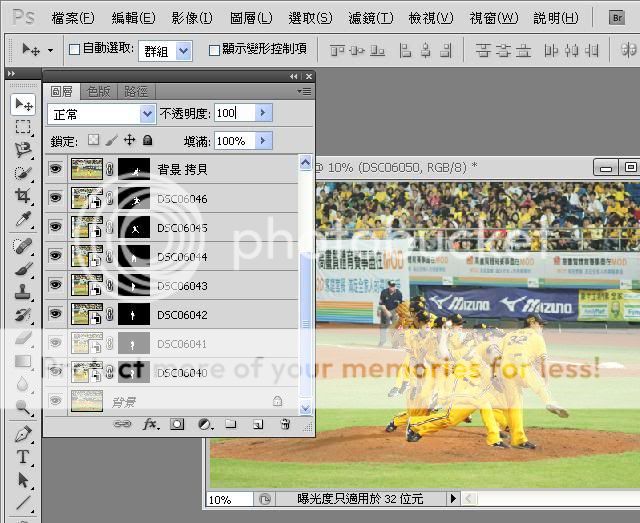Image resolution: width=640 pixels, height=523 pixels.
Task: Click the 10% zoom level field
Action: [x=229, y=498]
